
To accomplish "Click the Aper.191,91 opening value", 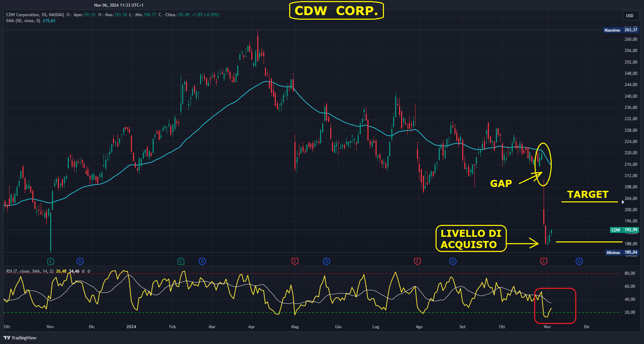I will (84, 15).
